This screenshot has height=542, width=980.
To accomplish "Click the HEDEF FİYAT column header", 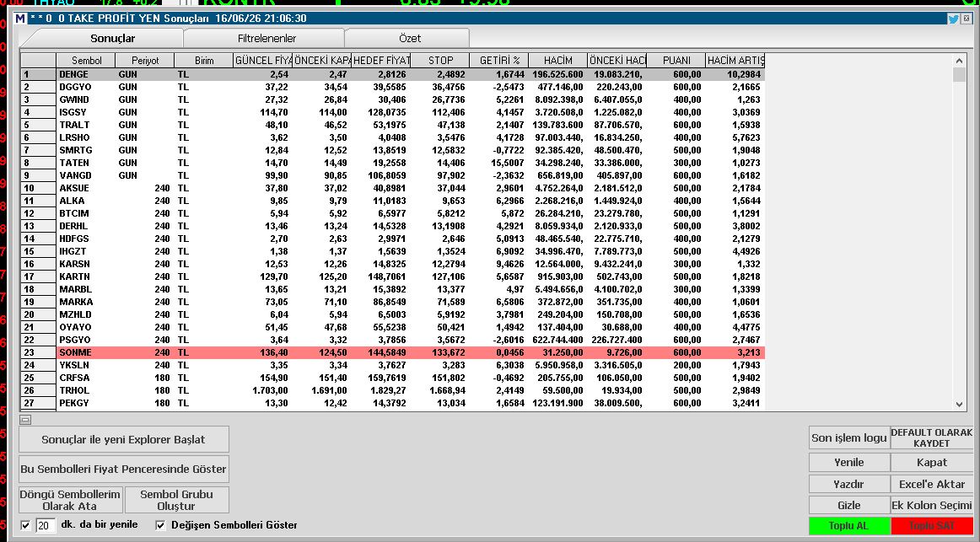I will click(x=381, y=61).
